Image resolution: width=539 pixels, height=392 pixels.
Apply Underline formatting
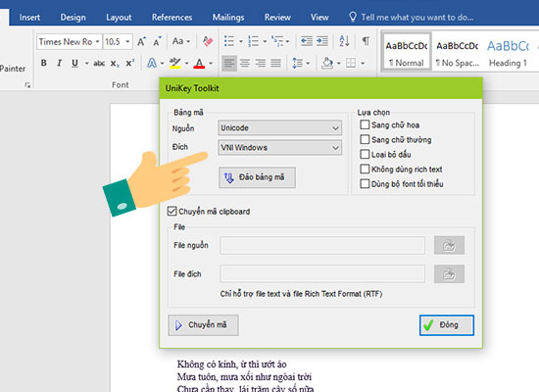coord(74,63)
